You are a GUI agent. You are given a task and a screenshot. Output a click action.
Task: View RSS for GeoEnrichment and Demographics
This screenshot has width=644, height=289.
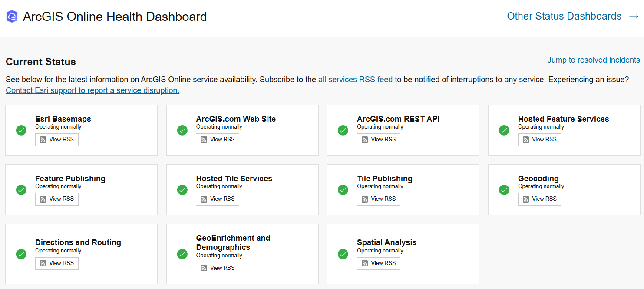[218, 268]
